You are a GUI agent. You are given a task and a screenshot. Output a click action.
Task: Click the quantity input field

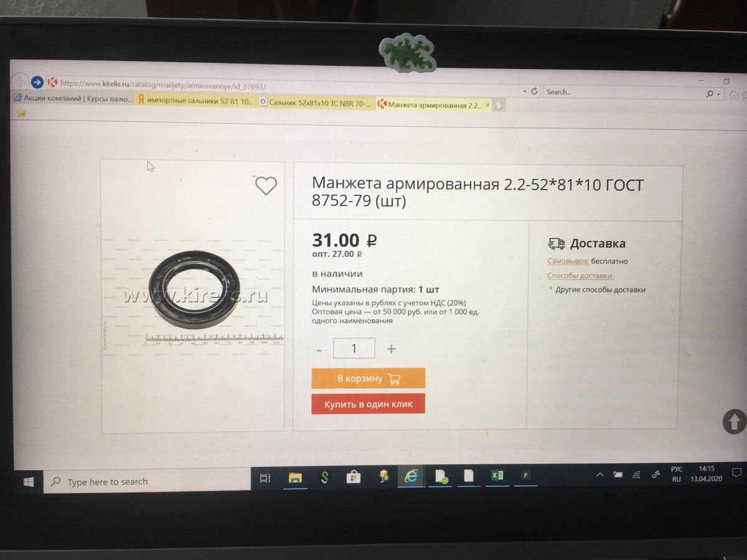(x=354, y=348)
